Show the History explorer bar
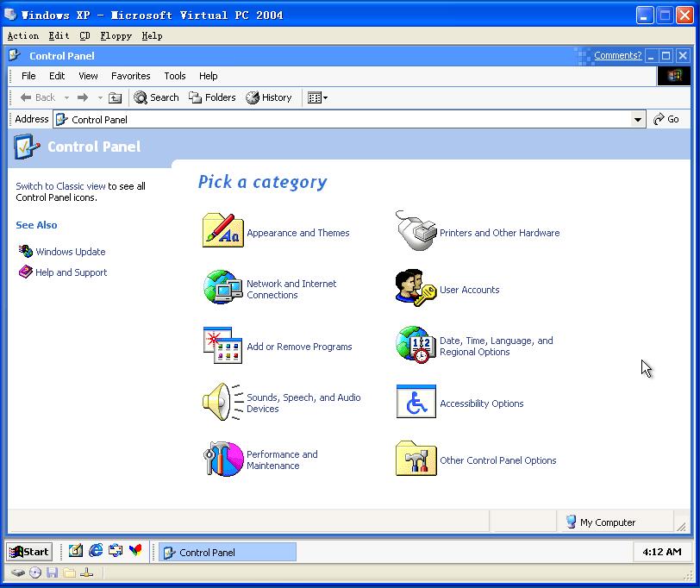 pos(269,97)
